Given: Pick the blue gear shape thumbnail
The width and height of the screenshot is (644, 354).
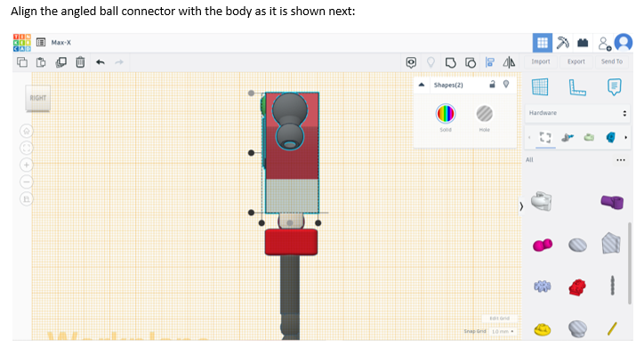Looking at the screenshot, I should pos(542,286).
